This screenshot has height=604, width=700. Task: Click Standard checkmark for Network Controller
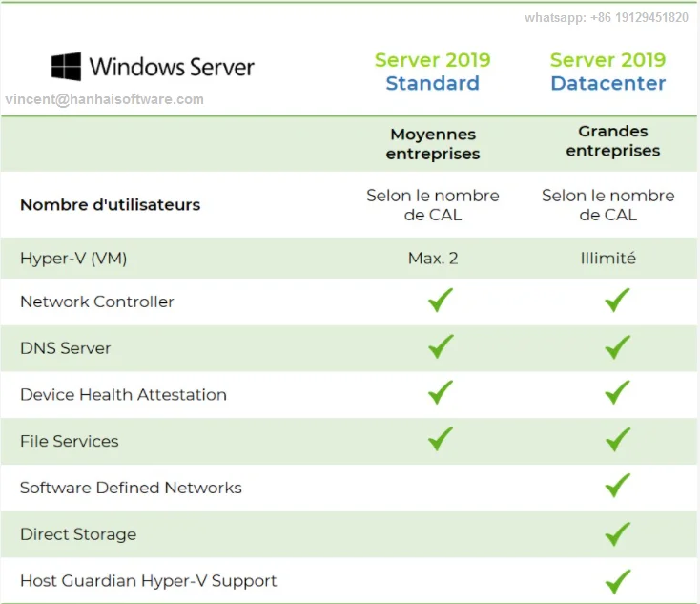(x=440, y=302)
